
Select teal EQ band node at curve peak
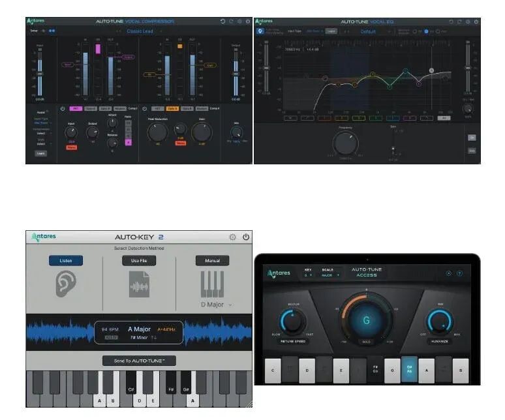(x=405, y=70)
